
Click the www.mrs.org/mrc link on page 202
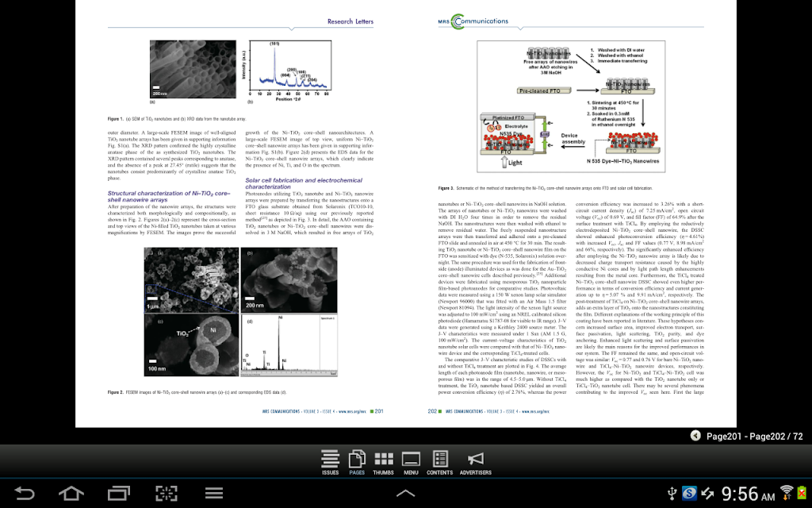535,412
